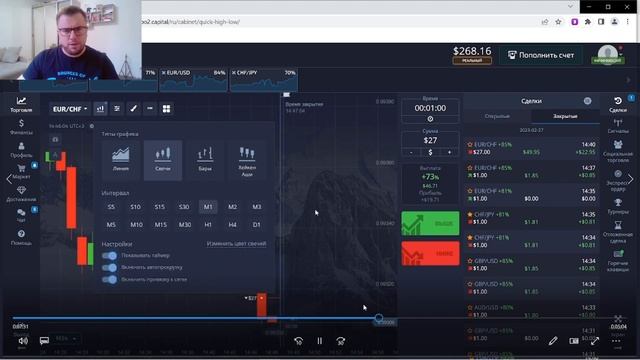This screenshot has width=640, height=360.
Task: Click the red НИЖЕ sell button
Action: (430, 253)
